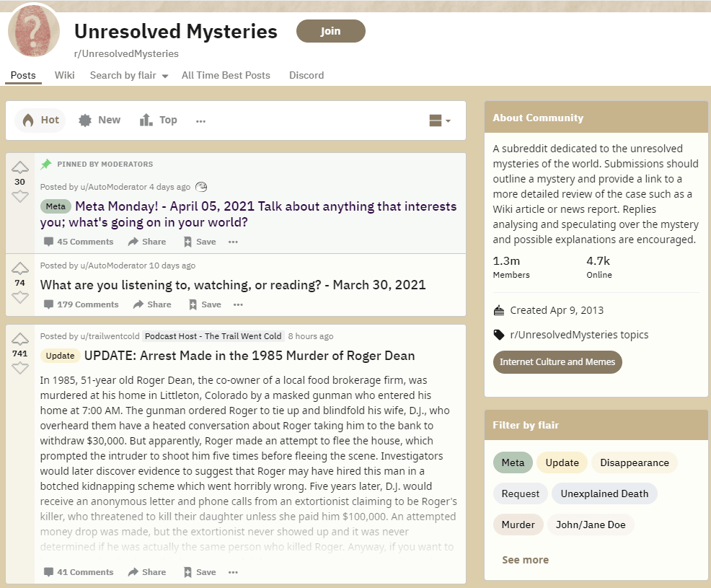Open the Meta Monday April 05 post title
This screenshot has height=588, width=711.
249,214
